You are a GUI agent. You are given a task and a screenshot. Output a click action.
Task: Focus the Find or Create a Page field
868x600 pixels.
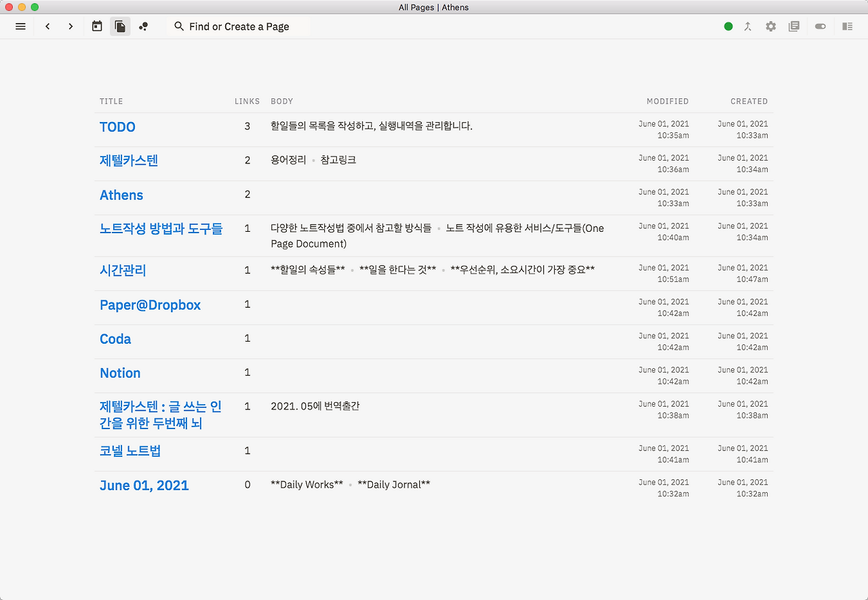point(239,26)
